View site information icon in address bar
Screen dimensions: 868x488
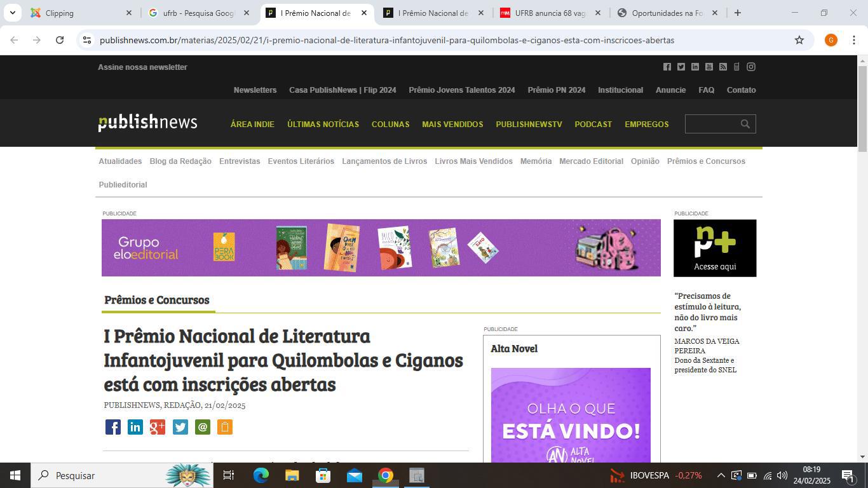pos(87,40)
